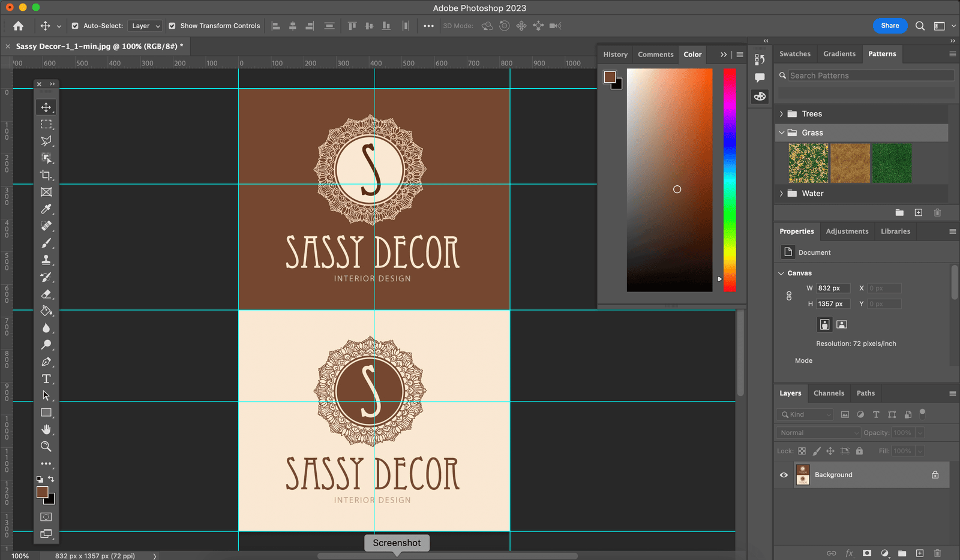Select the Hand tool
This screenshot has width=960, height=560.
click(x=46, y=430)
